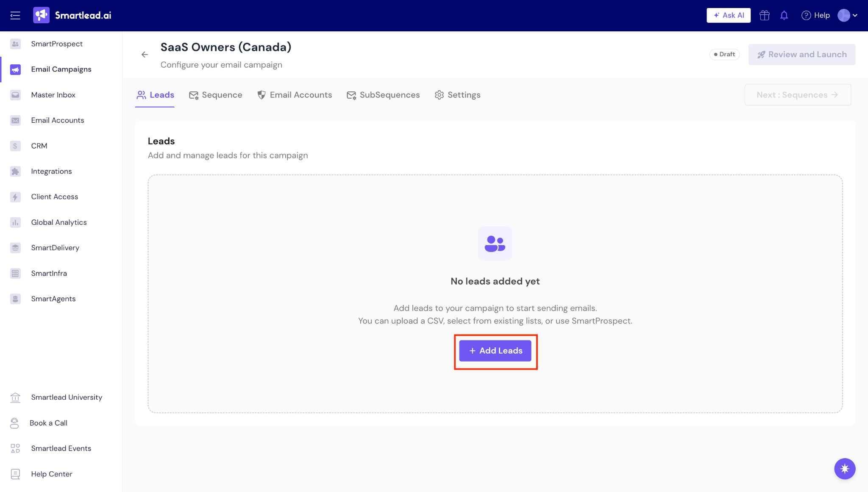Open the notifications bell
The image size is (868, 492).
[x=784, y=16]
